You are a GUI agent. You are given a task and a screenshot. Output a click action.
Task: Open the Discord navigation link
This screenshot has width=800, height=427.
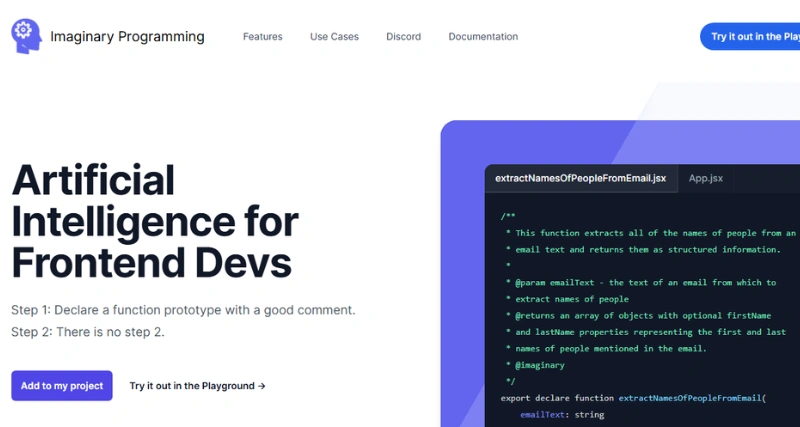(403, 37)
